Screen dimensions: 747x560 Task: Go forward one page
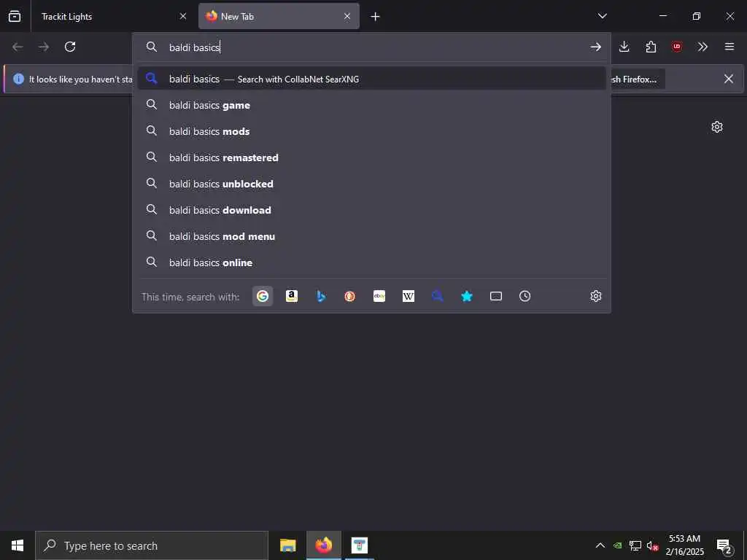pyautogui.click(x=43, y=47)
